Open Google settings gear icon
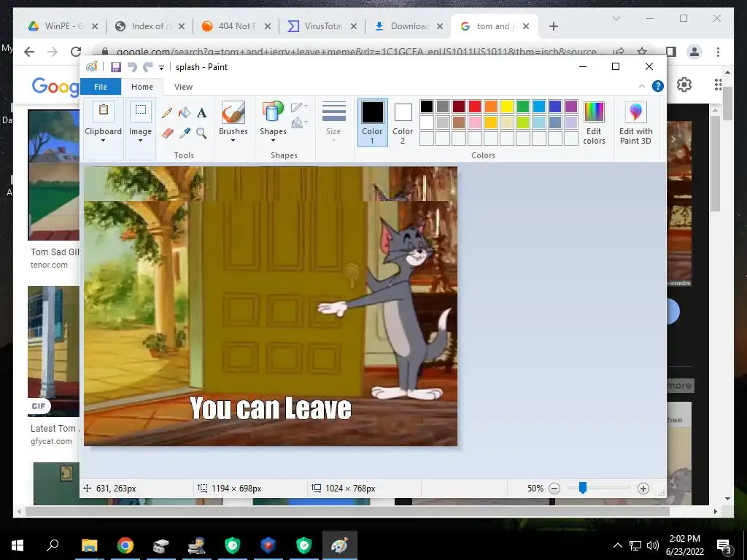Image resolution: width=747 pixels, height=560 pixels. pos(684,85)
